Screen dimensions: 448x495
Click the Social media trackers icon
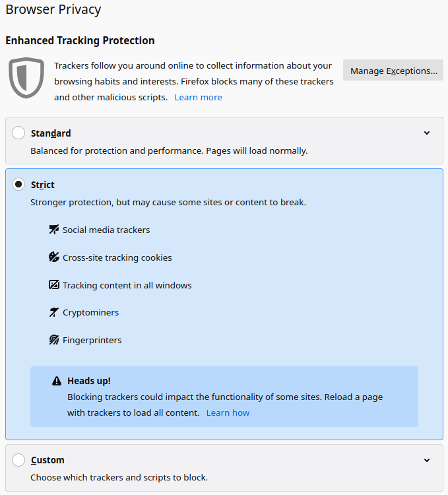point(54,230)
